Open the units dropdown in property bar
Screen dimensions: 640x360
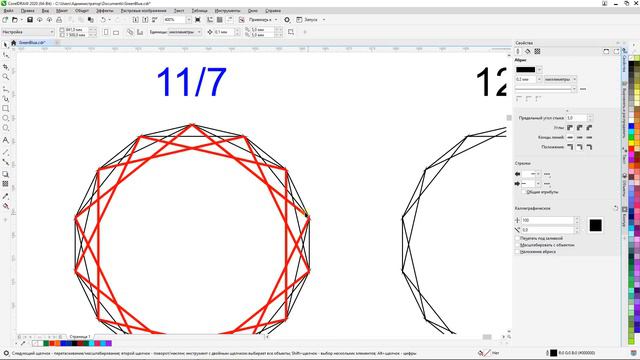199,32
